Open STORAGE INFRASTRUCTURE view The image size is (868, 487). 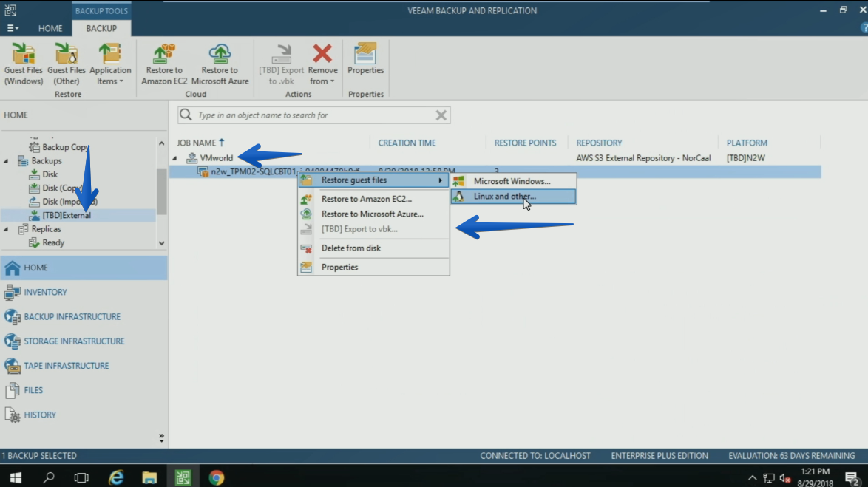tap(84, 341)
